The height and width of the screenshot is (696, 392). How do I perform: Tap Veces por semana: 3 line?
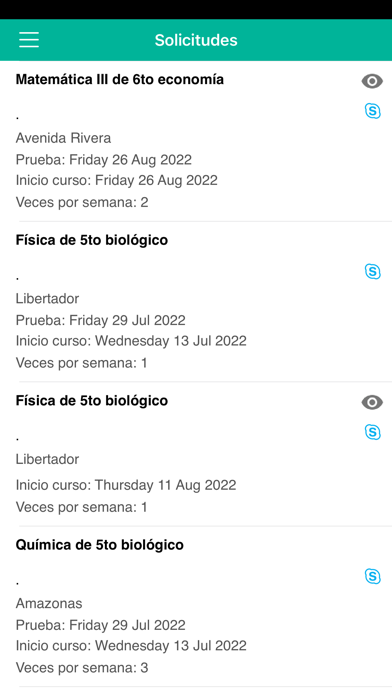click(x=82, y=668)
